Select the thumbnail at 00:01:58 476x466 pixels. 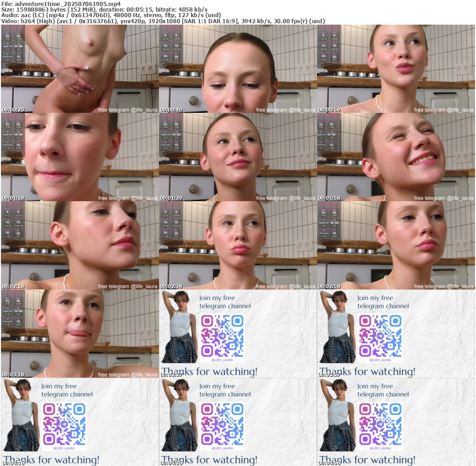coord(396,157)
